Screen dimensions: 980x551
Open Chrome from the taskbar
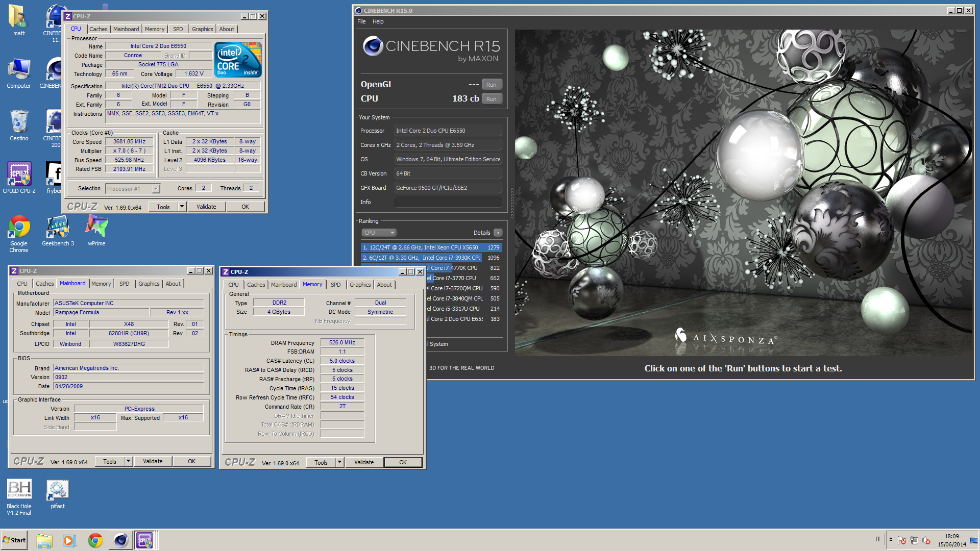pos(95,540)
